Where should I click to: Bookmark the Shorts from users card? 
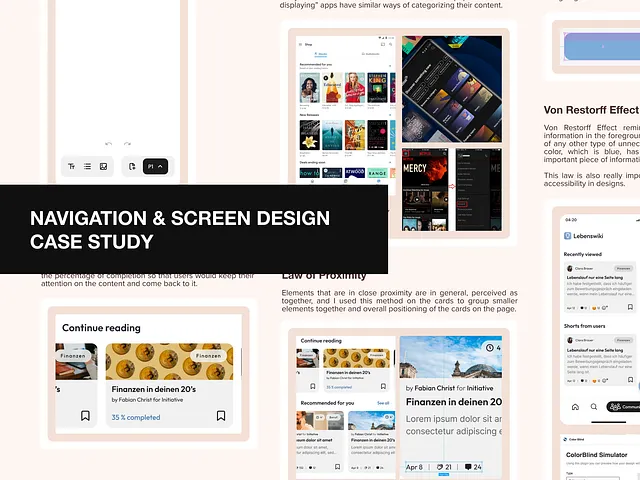click(x=631, y=379)
